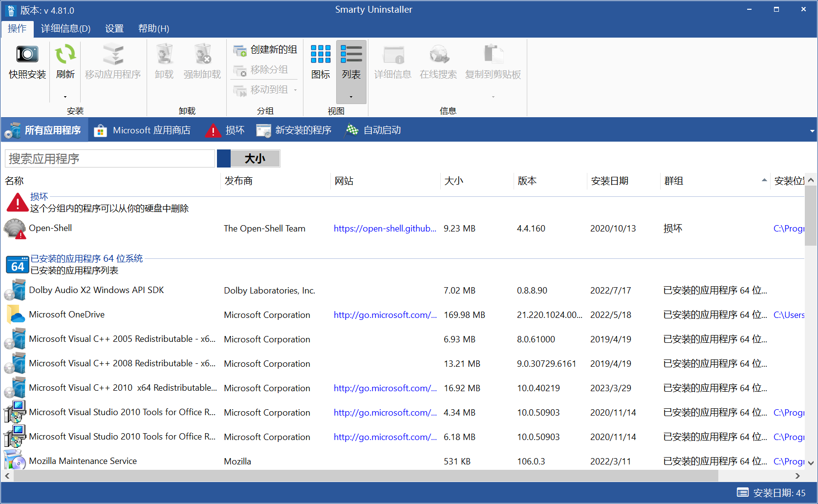This screenshot has width=818, height=504.
Task: Click the Move Application (移动应用程序) icon
Action: (113, 54)
